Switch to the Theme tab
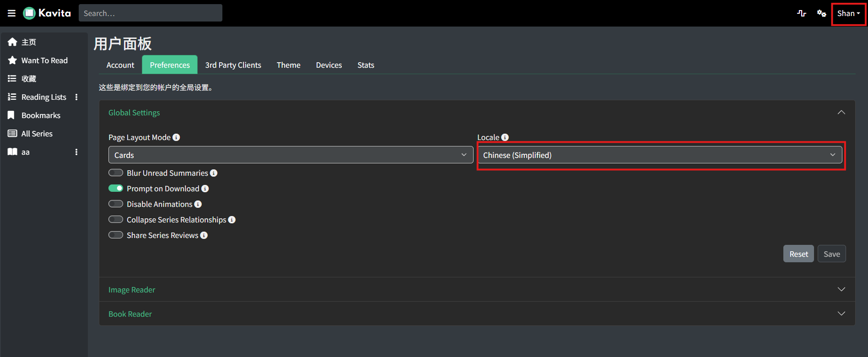 (288, 65)
